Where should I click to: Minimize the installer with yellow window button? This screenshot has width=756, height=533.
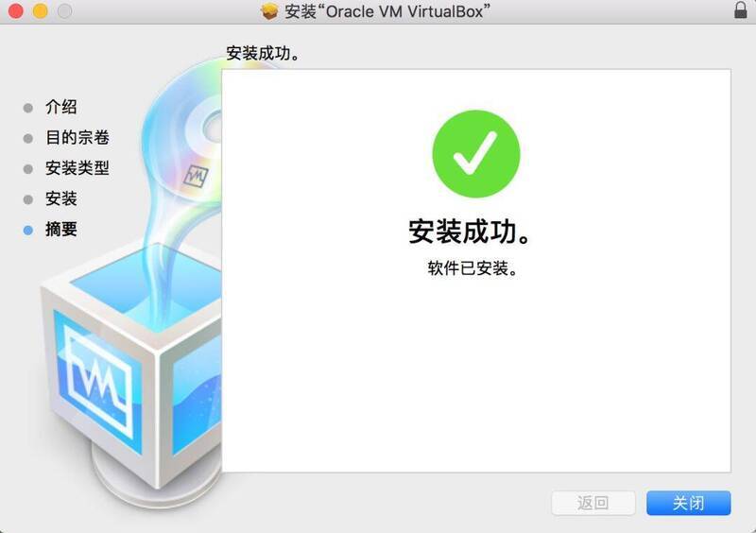click(41, 10)
